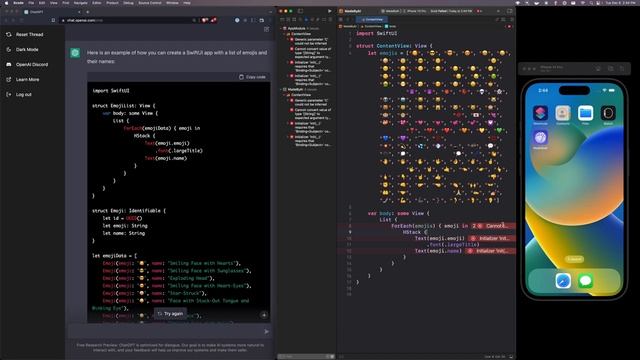640x360 pixels.
Task: Open Safari in the simulator dock
Action: pyautogui.click(x=563, y=281)
